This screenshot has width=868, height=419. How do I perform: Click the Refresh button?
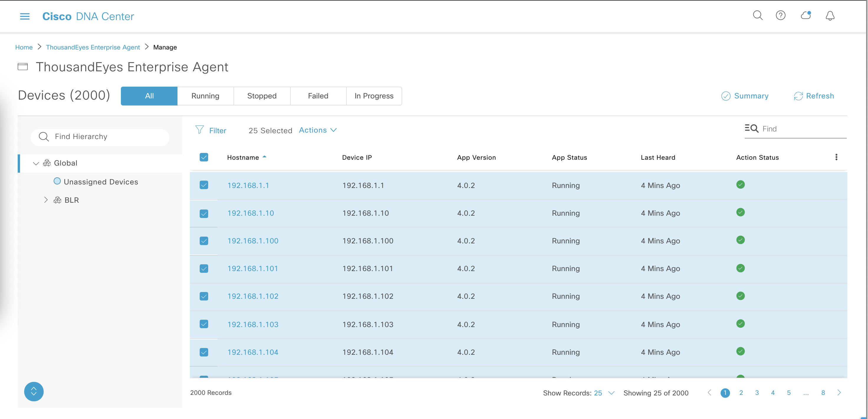click(814, 96)
